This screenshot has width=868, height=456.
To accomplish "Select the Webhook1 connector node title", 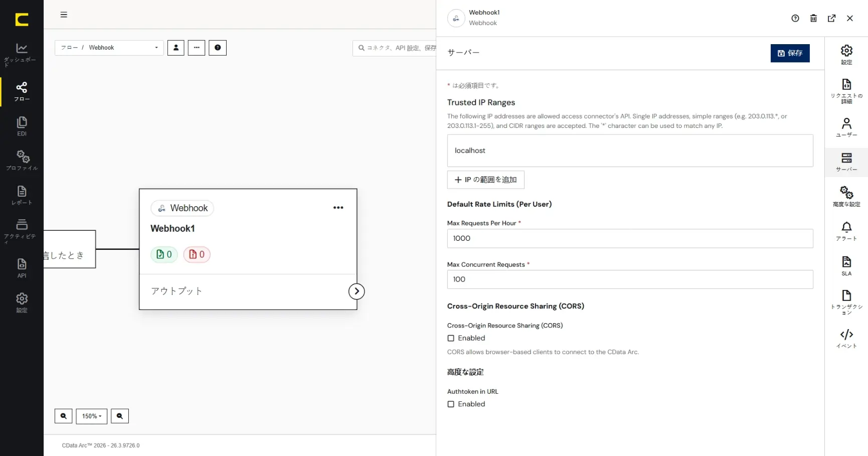I will point(172,228).
